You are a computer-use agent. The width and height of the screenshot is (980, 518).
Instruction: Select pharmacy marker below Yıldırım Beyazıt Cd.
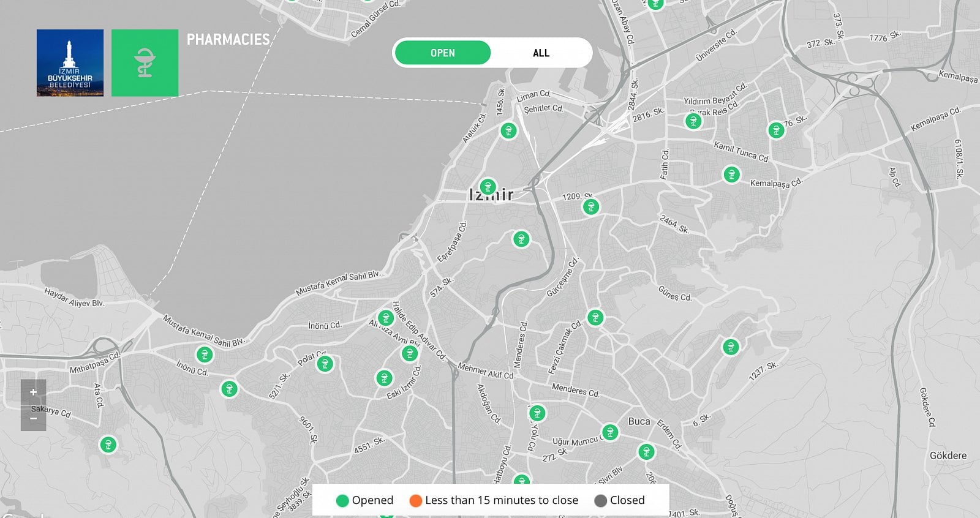[x=693, y=121]
